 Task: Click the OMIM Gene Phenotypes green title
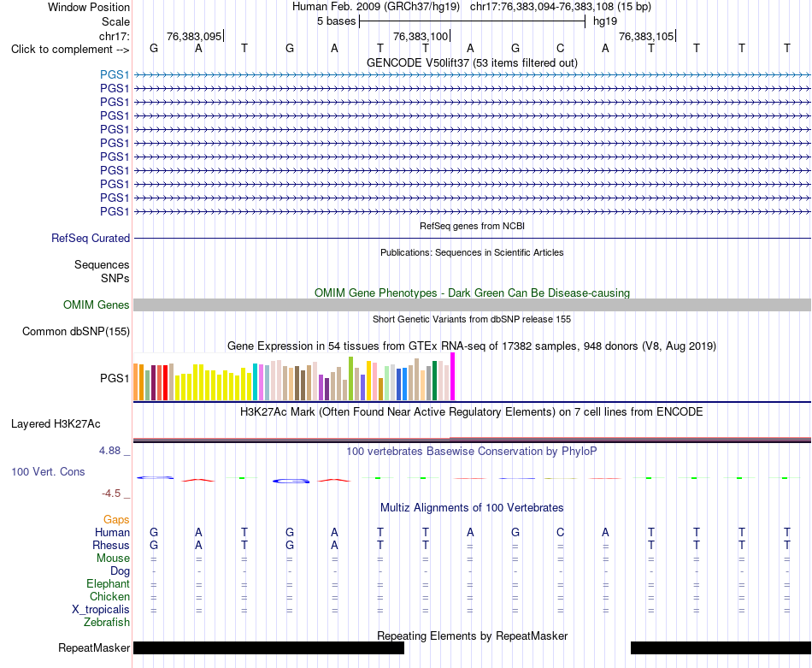(472, 293)
